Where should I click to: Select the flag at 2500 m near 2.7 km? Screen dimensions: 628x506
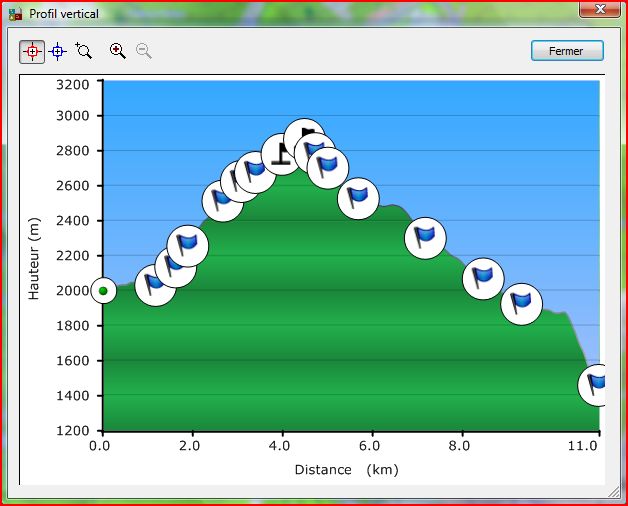point(222,201)
